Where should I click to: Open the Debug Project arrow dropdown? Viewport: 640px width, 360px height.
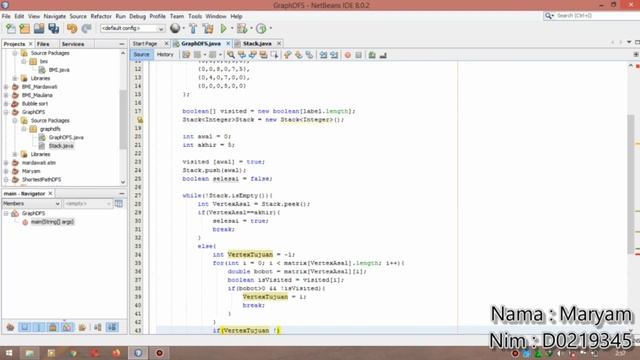[x=251, y=28]
